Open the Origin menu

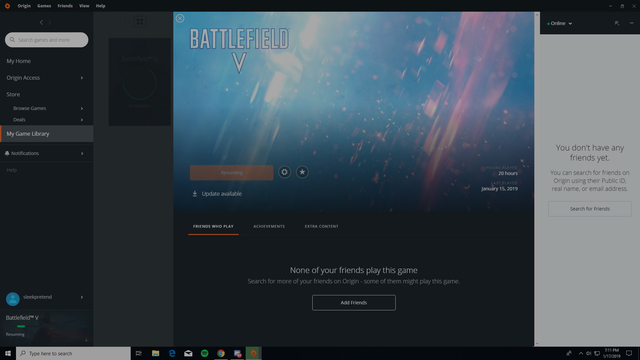(x=24, y=6)
